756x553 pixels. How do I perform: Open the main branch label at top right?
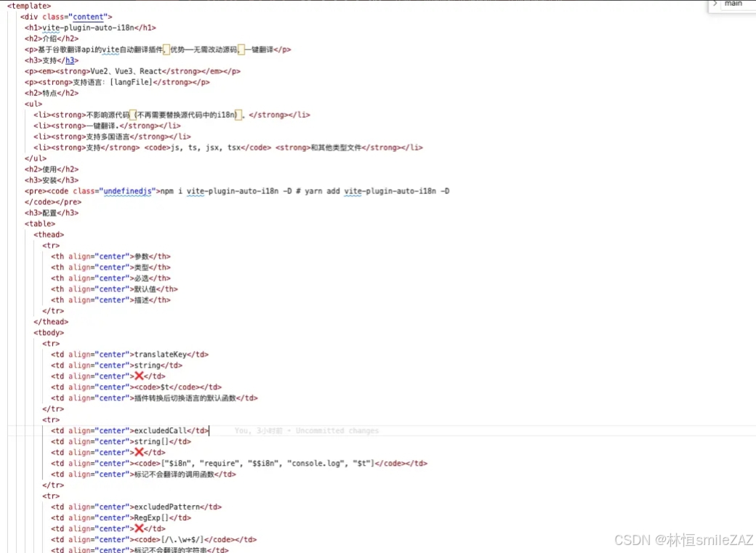pos(733,4)
